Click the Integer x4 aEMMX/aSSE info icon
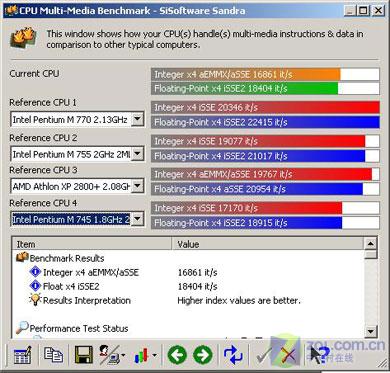 coord(35,272)
